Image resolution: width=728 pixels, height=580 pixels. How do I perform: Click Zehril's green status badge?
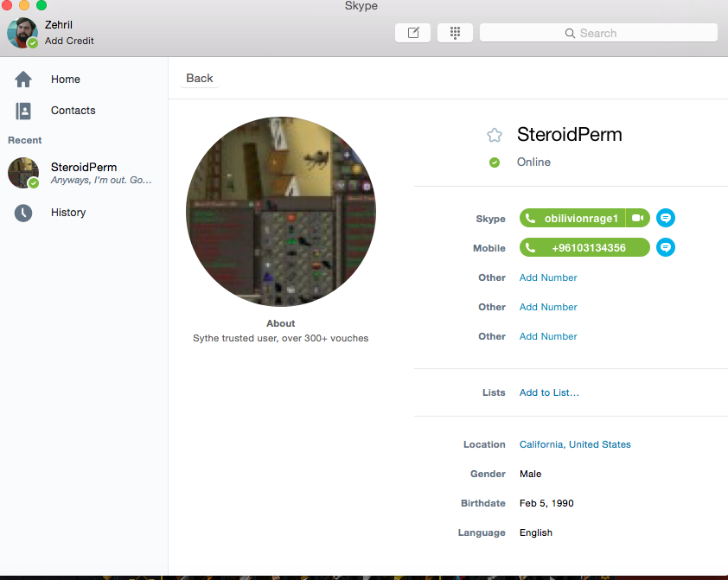click(x=33, y=43)
